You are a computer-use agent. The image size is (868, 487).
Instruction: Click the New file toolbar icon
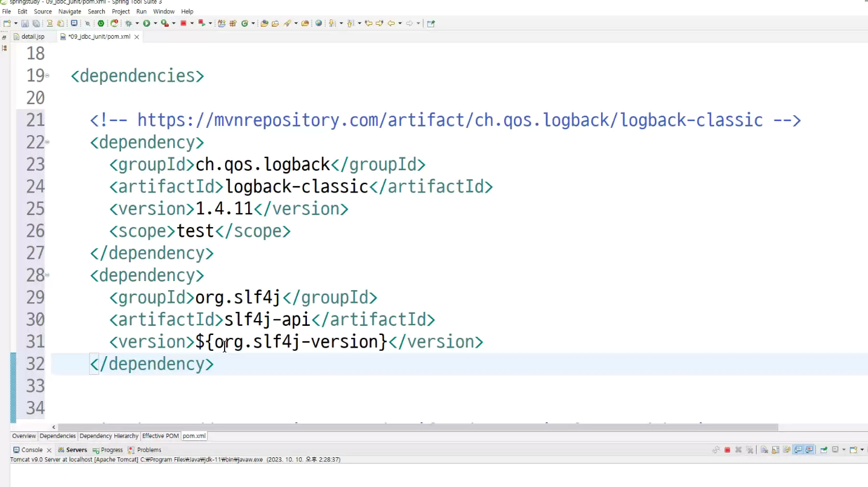pos(7,23)
